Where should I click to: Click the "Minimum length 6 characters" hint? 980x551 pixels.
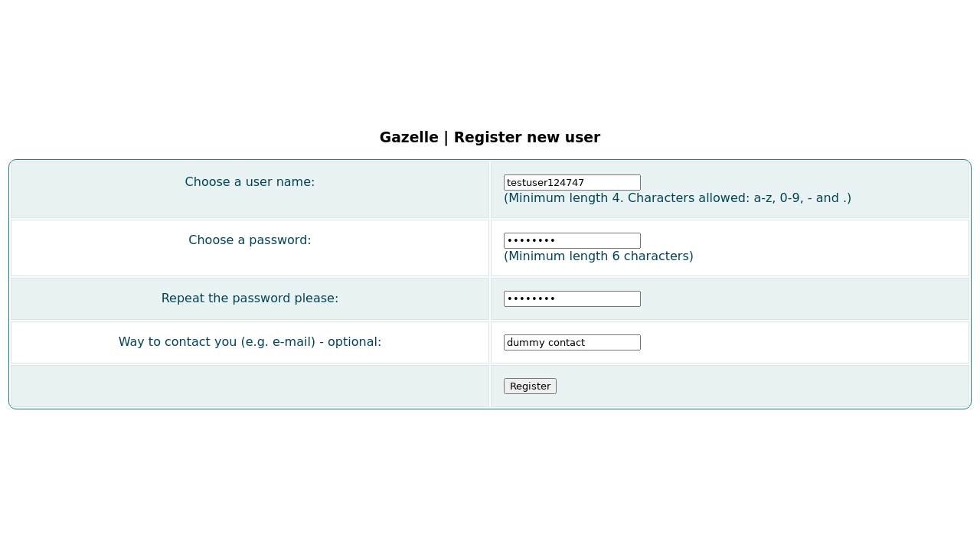coord(598,256)
